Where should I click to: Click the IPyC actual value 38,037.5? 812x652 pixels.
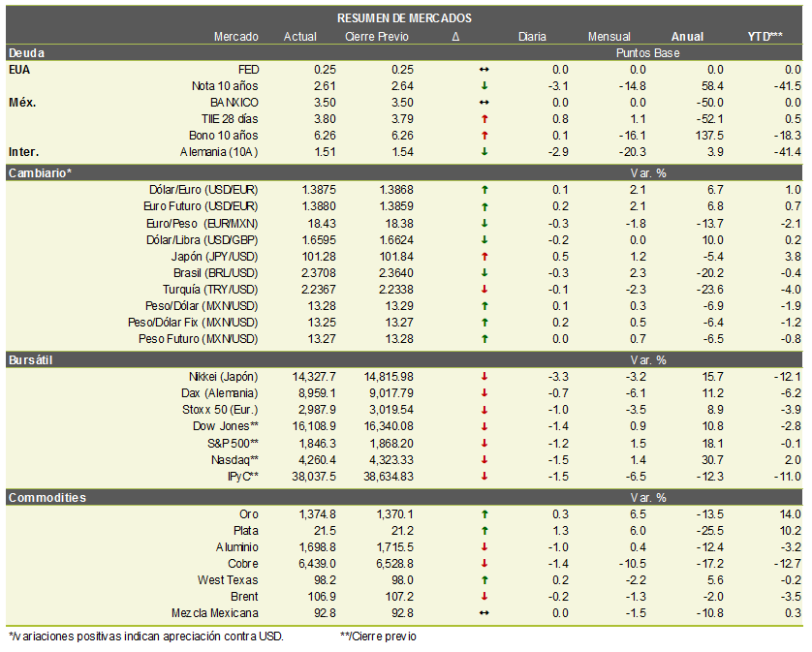314,476
